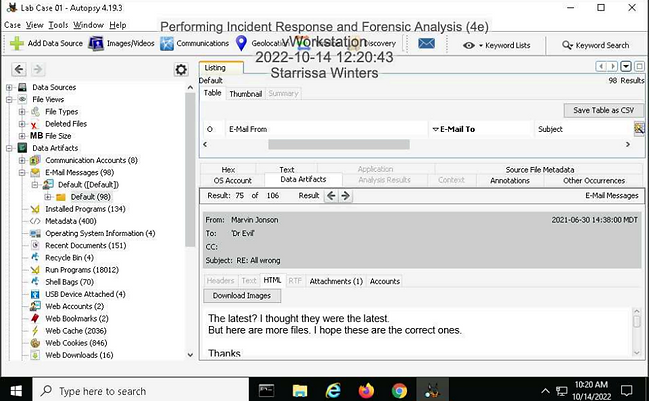
Task: Open the Source File Metadata tab
Action: point(539,169)
